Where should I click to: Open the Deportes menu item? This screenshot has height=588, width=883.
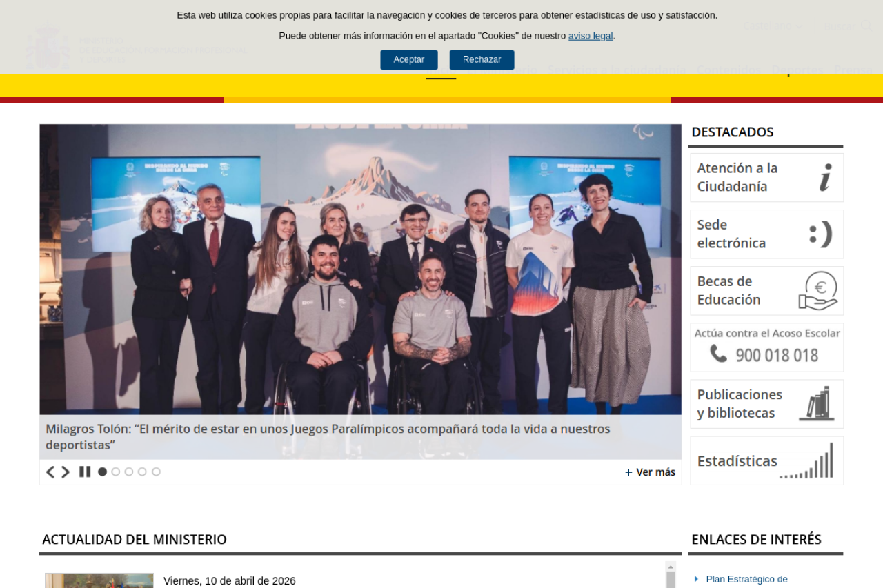797,70
